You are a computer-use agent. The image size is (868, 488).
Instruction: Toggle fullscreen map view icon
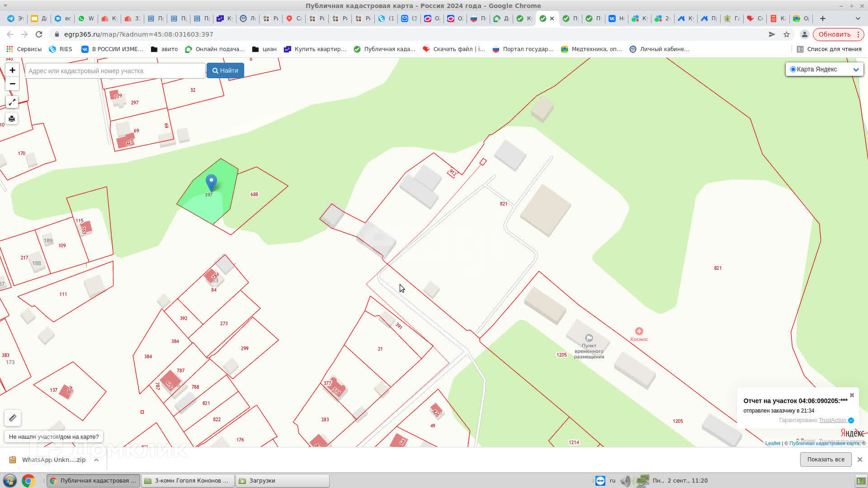(12, 102)
